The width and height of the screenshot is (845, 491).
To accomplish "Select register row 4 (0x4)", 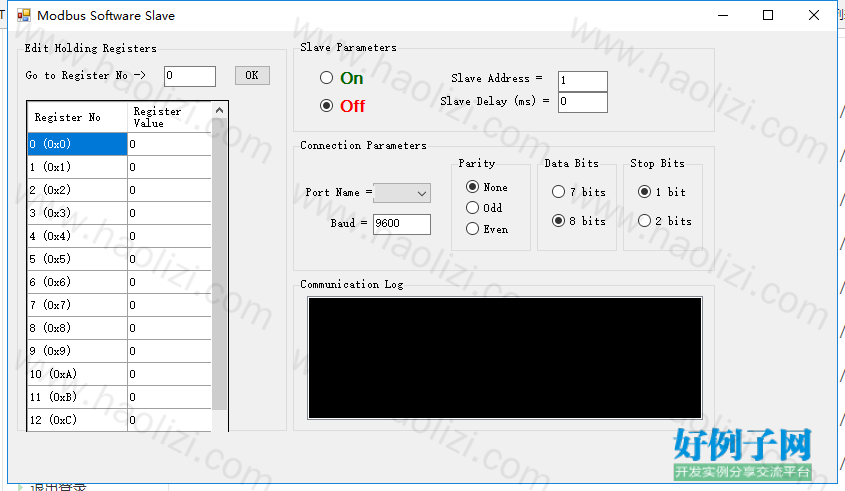I will coord(77,236).
